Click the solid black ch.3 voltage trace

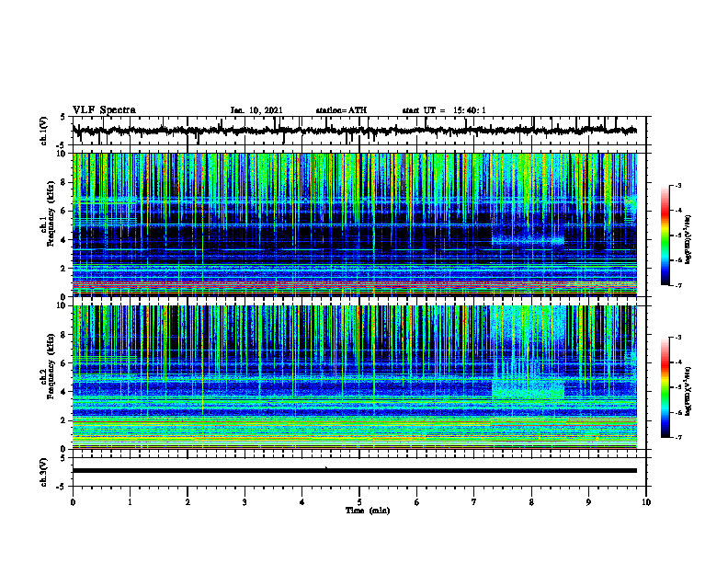point(355,471)
